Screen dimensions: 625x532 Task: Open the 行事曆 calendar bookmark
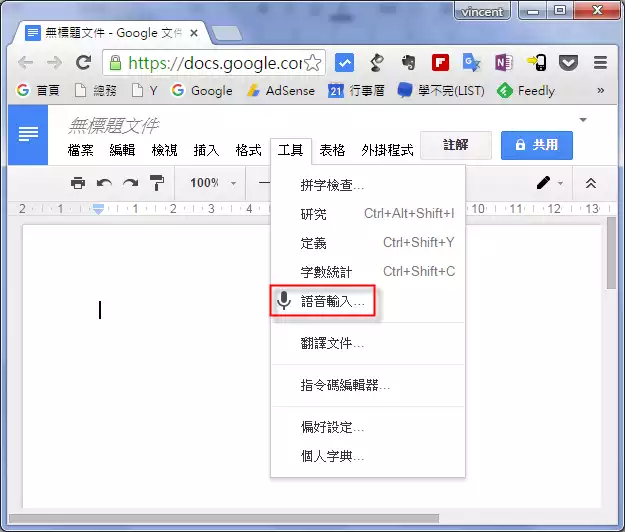356,91
